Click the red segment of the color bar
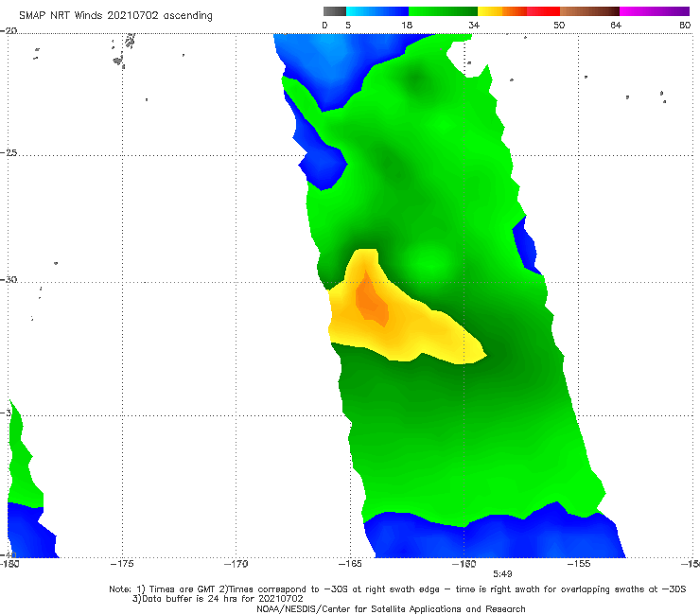The width and height of the screenshot is (700, 615). coord(543,11)
